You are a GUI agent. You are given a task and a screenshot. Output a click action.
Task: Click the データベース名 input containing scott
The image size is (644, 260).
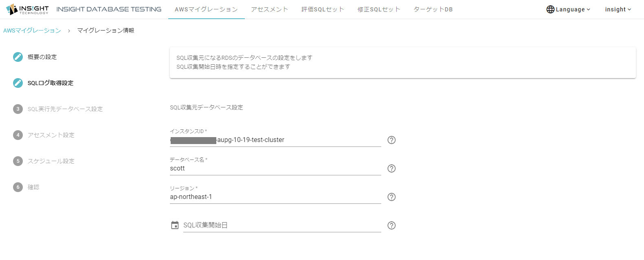(x=275, y=168)
